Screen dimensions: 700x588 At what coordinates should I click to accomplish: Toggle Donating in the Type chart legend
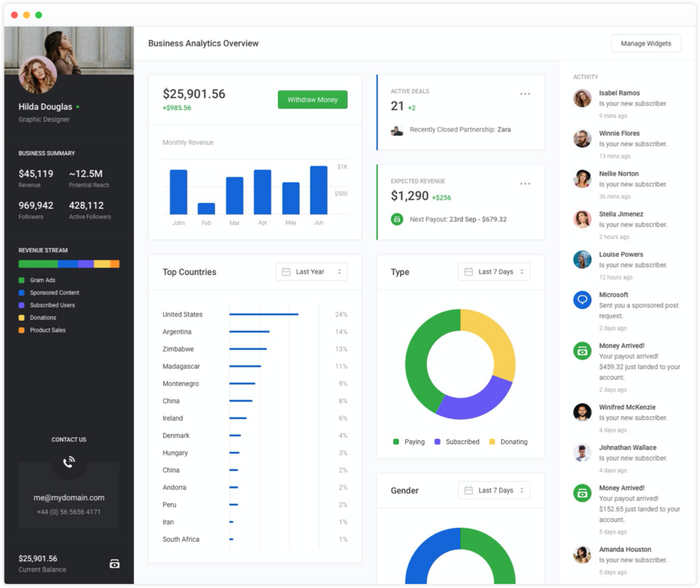point(508,442)
